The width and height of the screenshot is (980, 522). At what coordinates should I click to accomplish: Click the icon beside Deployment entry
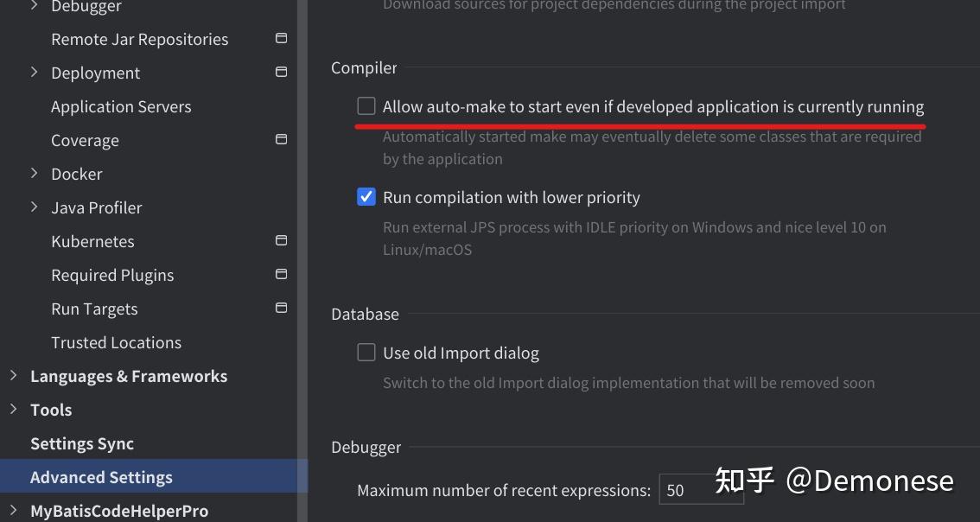[280, 73]
